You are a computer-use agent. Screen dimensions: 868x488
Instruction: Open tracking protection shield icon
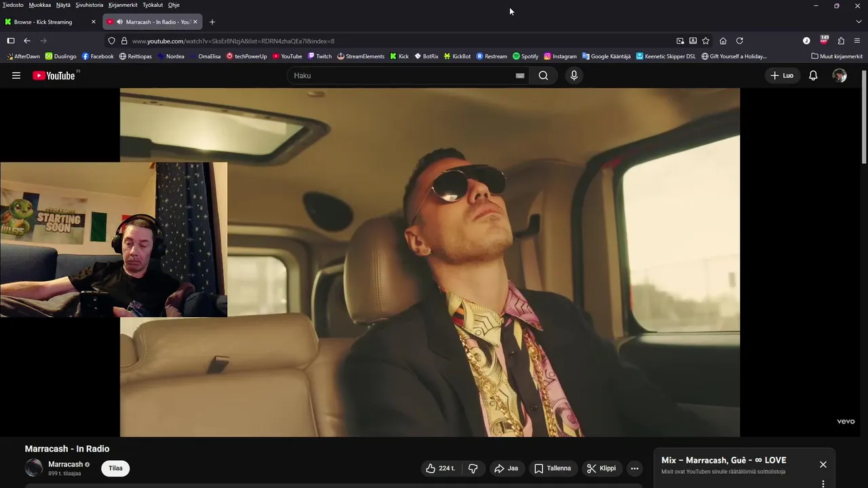(112, 41)
